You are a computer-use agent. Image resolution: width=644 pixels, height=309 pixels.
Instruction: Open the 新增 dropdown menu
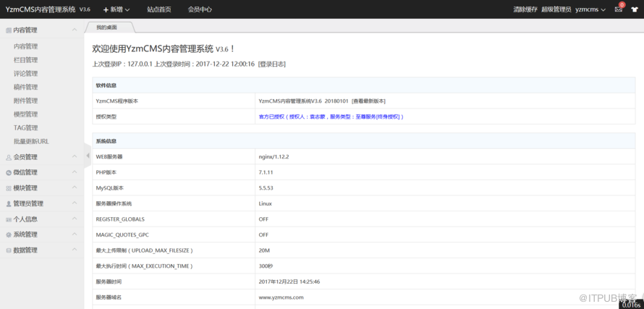[x=116, y=9]
